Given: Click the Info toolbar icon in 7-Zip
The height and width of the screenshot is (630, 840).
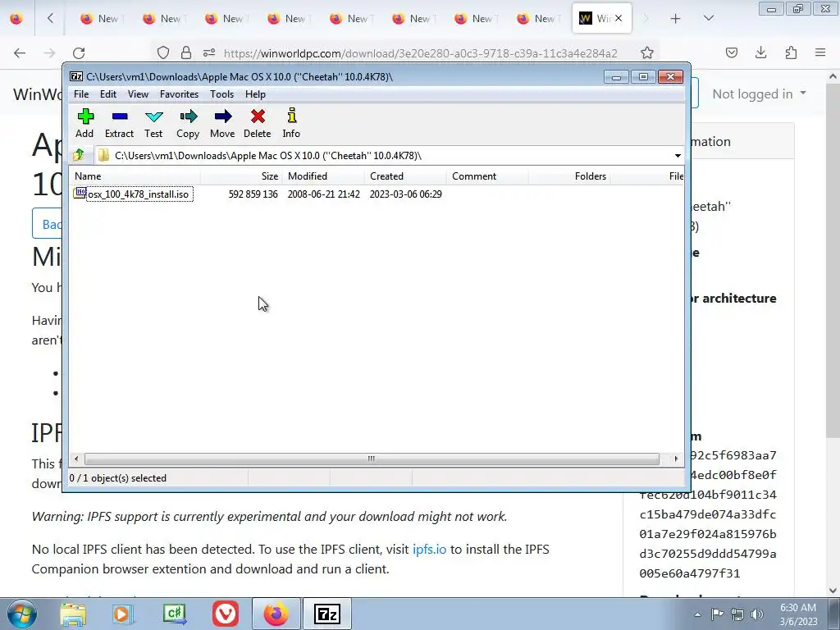Looking at the screenshot, I should (x=291, y=123).
